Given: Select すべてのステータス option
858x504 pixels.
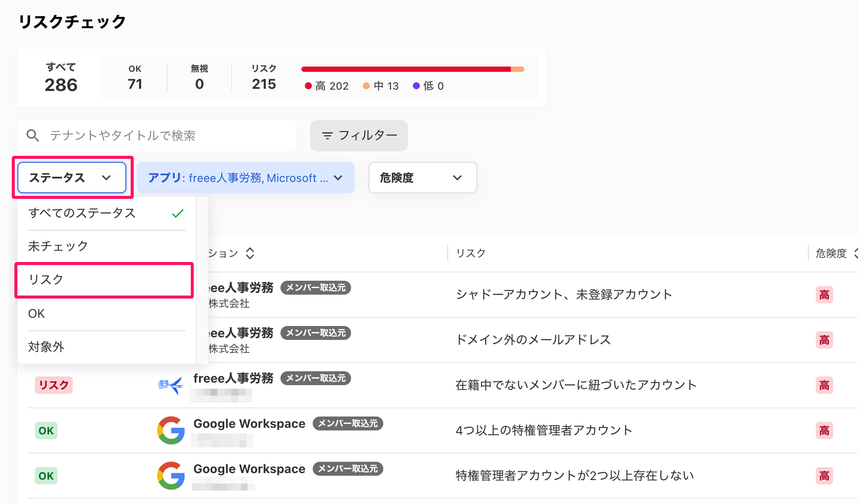Looking at the screenshot, I should point(107,213).
